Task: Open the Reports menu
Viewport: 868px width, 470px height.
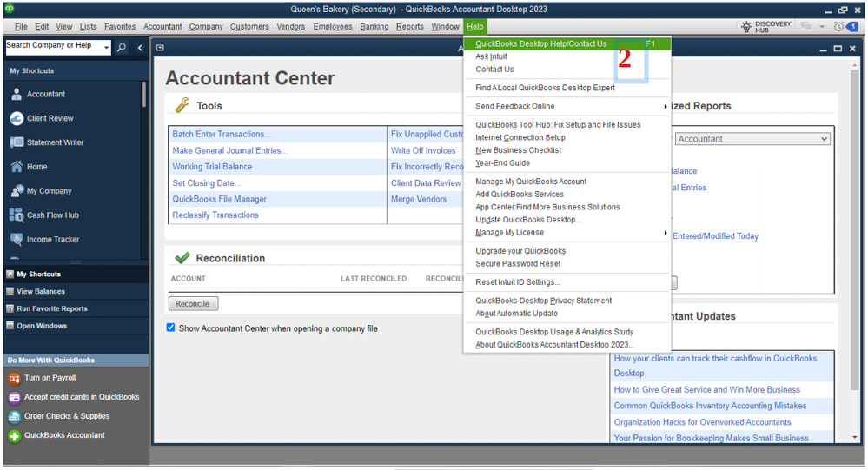Action: tap(409, 27)
